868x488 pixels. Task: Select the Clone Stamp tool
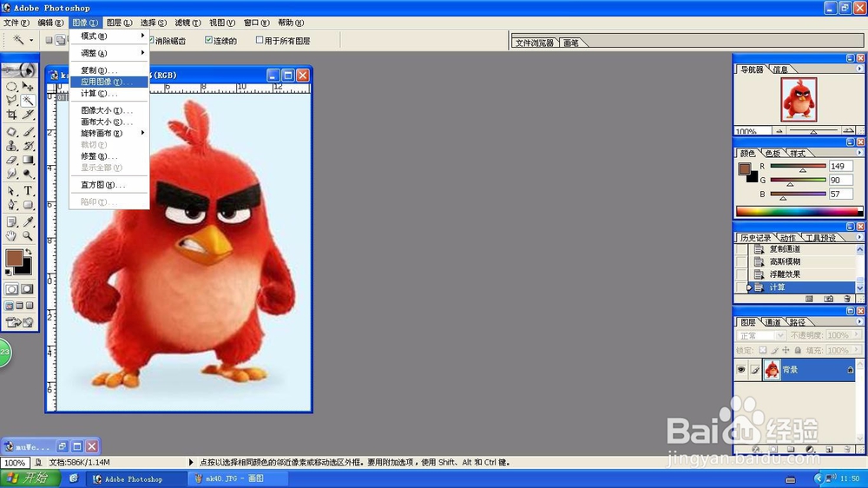point(11,146)
